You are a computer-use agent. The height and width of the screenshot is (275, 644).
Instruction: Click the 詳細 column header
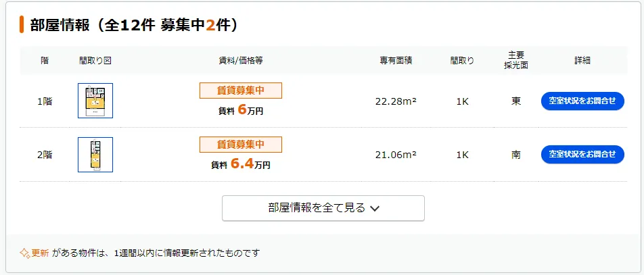[x=582, y=60]
